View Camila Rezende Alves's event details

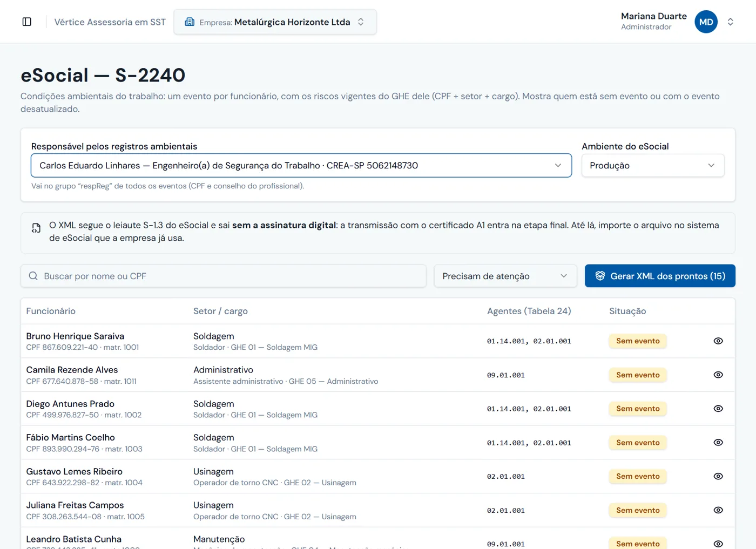(718, 375)
